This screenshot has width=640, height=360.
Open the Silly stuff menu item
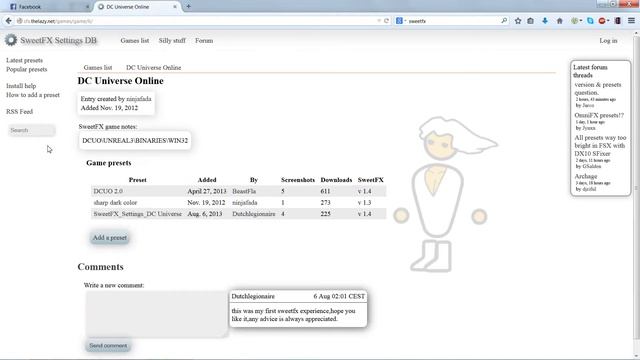click(172, 40)
